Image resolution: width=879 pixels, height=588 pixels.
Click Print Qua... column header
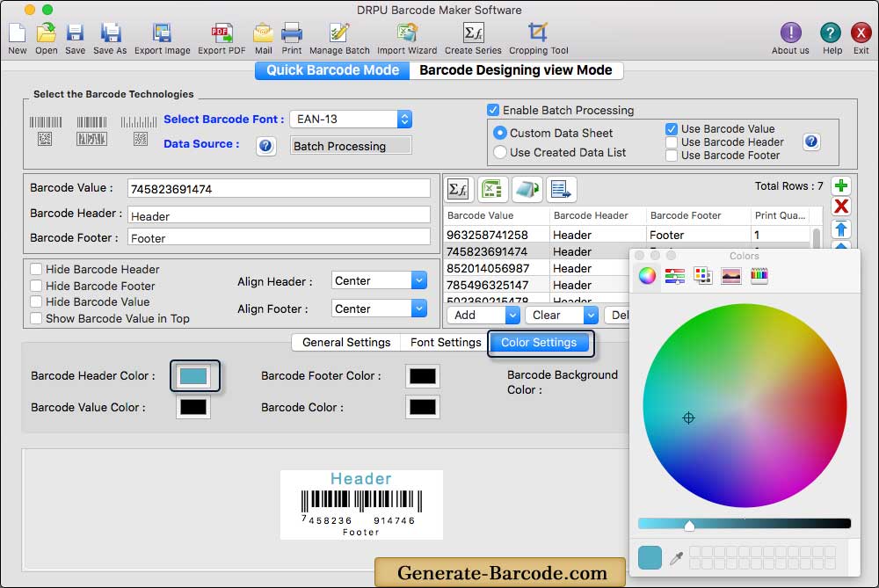click(x=780, y=215)
